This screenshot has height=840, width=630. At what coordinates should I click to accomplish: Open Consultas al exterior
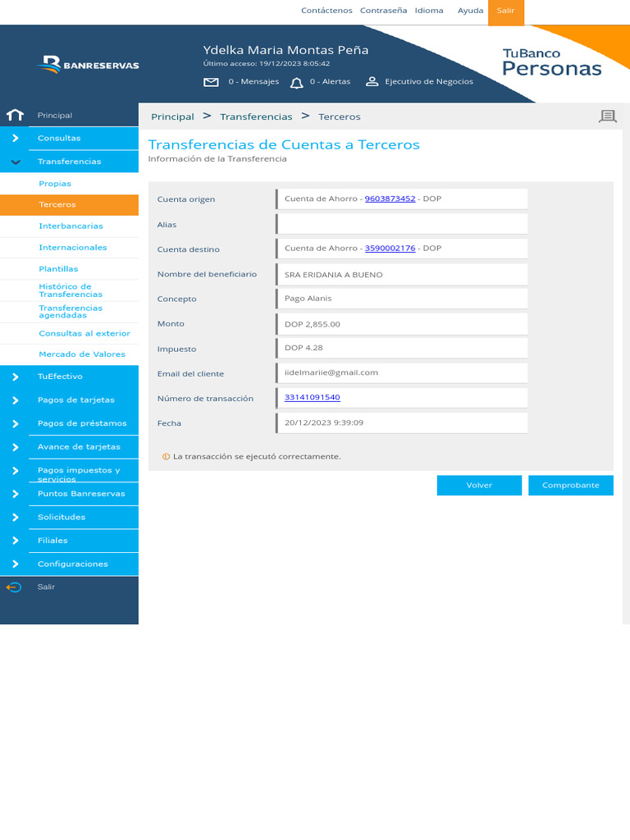(x=69, y=333)
